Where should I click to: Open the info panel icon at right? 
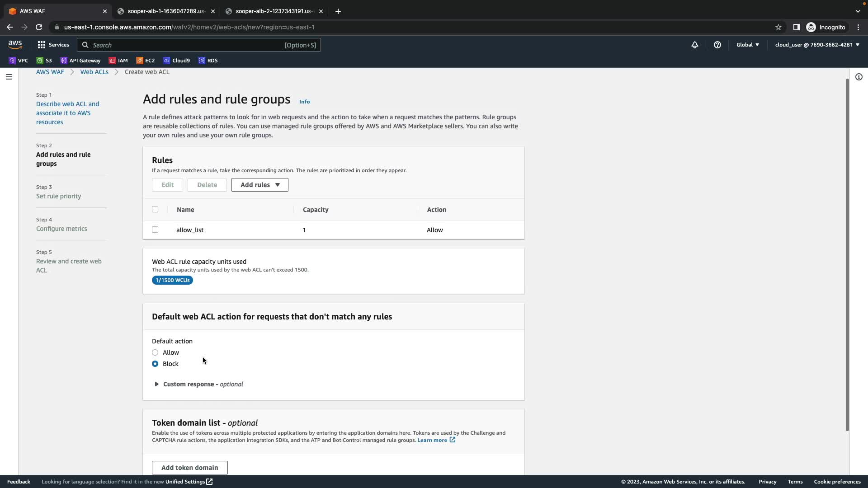click(859, 77)
